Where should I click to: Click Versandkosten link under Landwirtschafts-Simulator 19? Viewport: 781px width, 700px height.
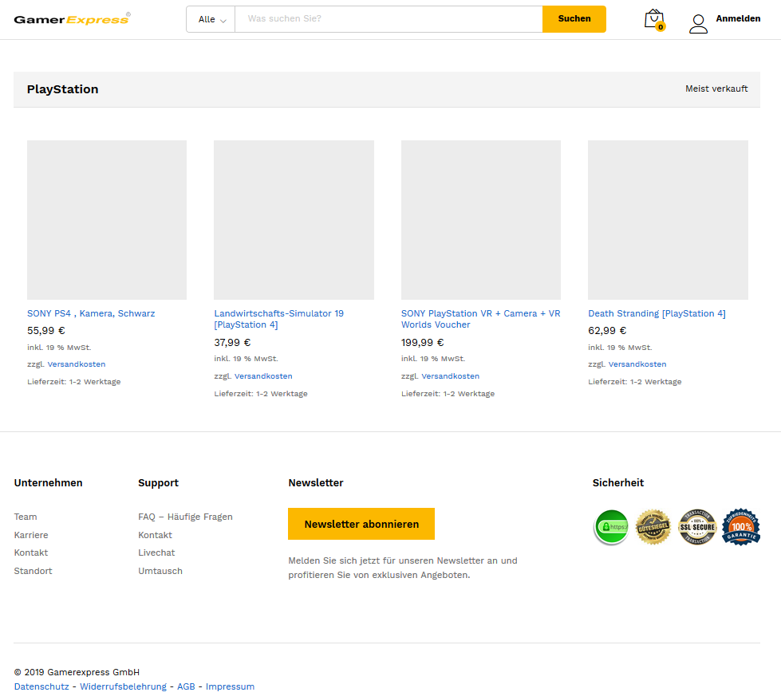(x=263, y=376)
